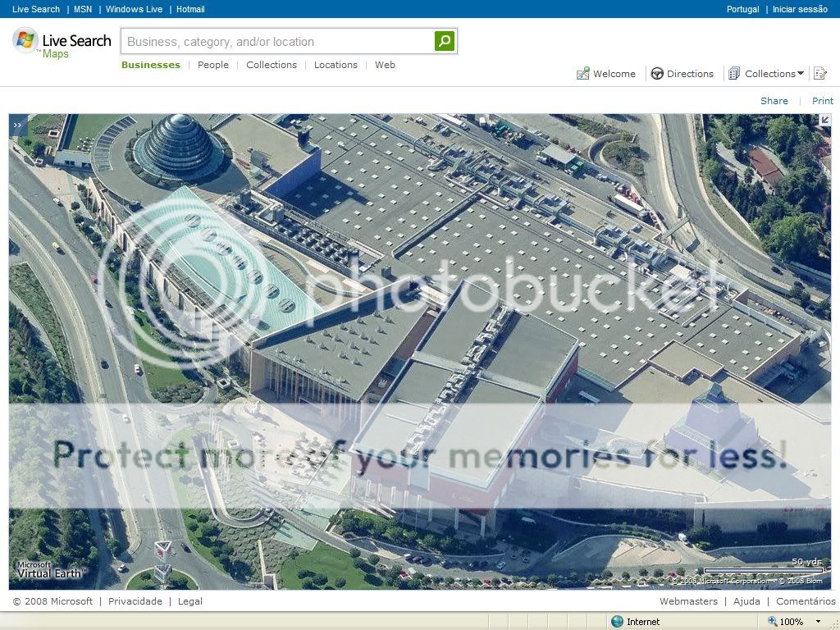The width and height of the screenshot is (840, 630).
Task: Click the Share link
Action: (774, 101)
